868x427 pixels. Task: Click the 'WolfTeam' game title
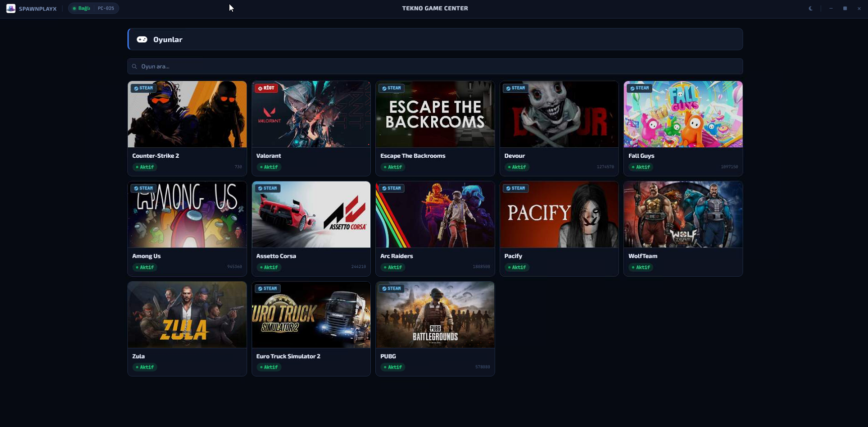pos(643,256)
